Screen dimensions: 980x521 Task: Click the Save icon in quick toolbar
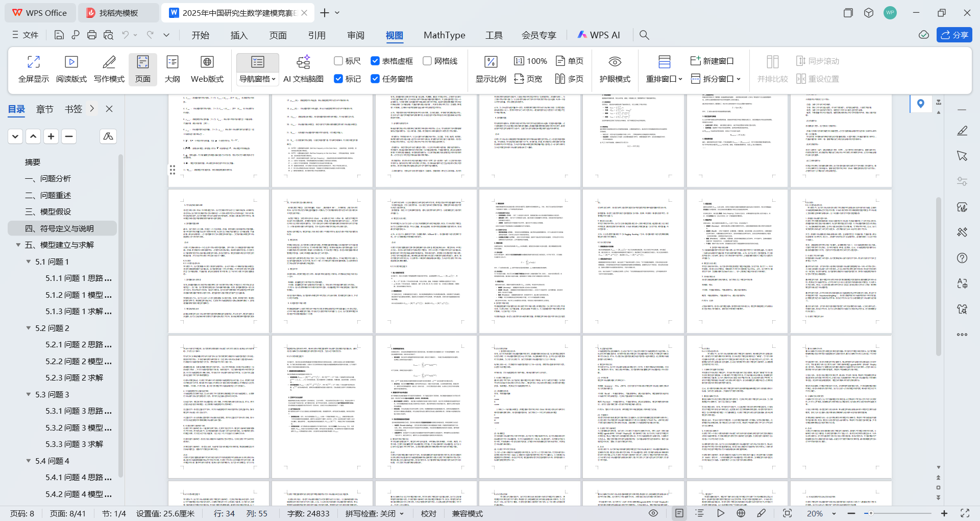tap(59, 35)
